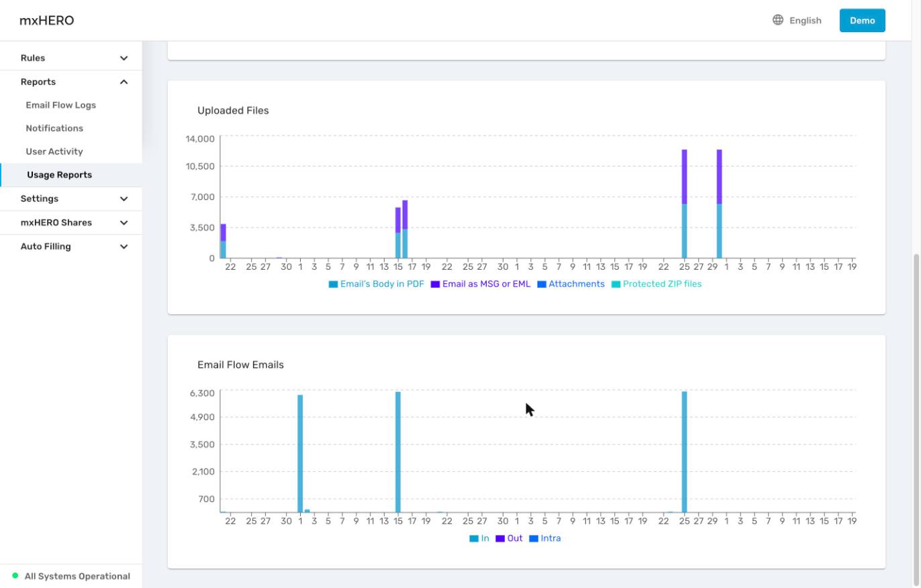Viewport: 921px width, 588px height.
Task: Toggle Protected ZIP files legend swatch
Action: pos(616,284)
